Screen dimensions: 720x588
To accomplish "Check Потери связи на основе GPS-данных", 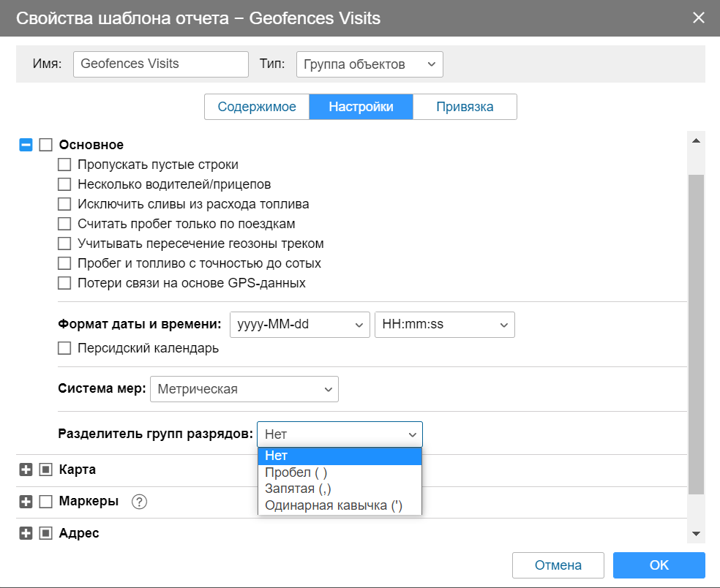I will 64,282.
